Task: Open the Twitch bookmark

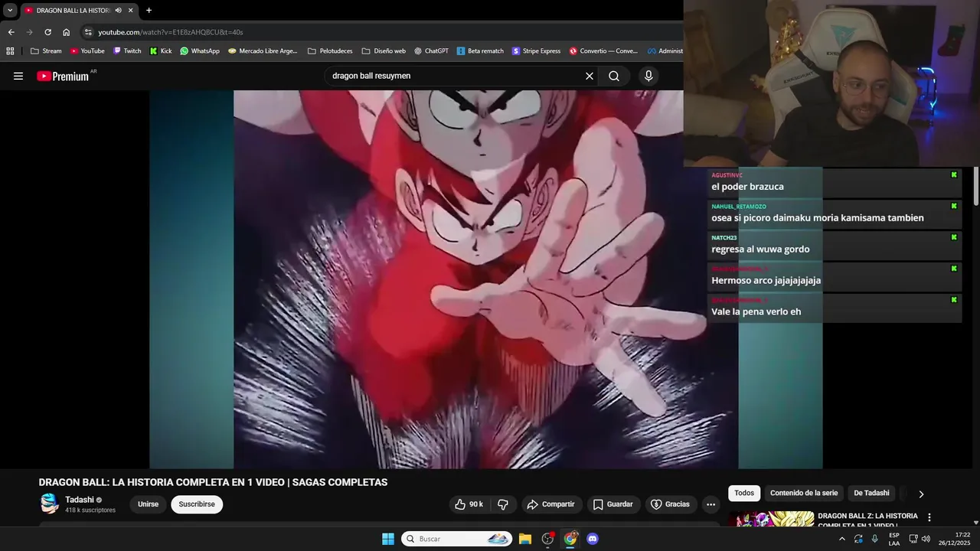Action: (127, 51)
